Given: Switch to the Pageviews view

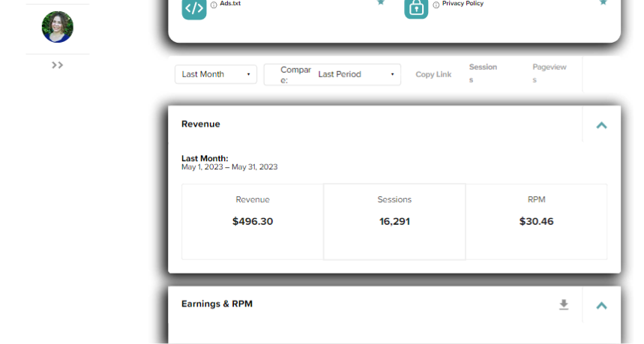Looking at the screenshot, I should click(549, 73).
